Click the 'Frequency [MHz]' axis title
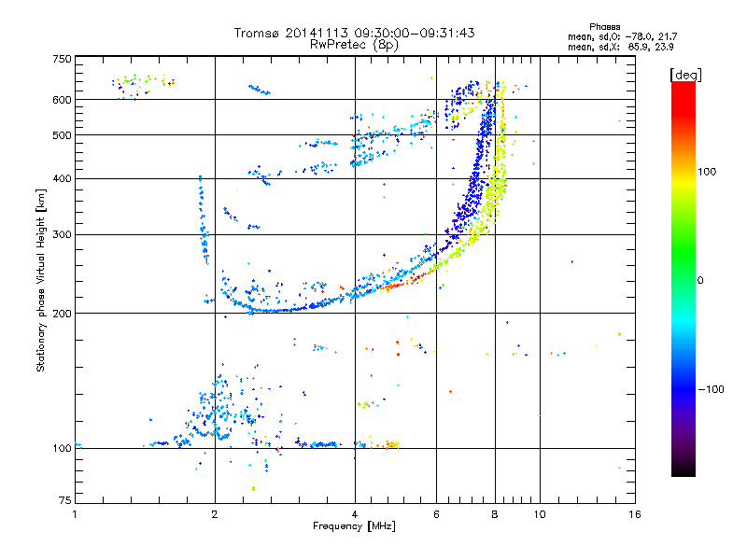747x560 pixels. point(354,526)
